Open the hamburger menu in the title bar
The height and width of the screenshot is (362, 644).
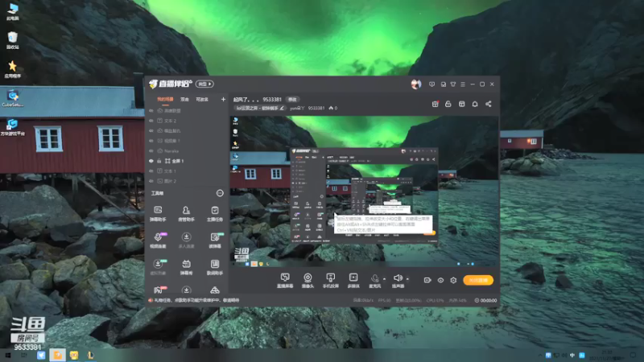point(463,84)
